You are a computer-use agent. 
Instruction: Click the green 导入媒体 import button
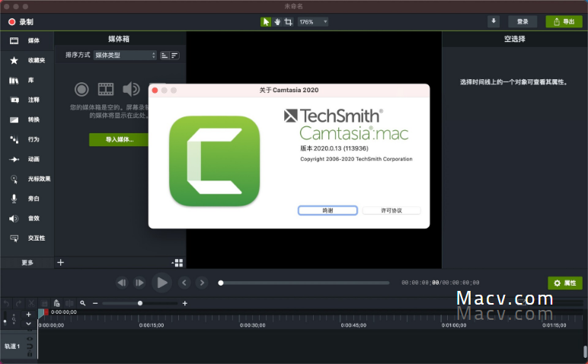tap(119, 139)
